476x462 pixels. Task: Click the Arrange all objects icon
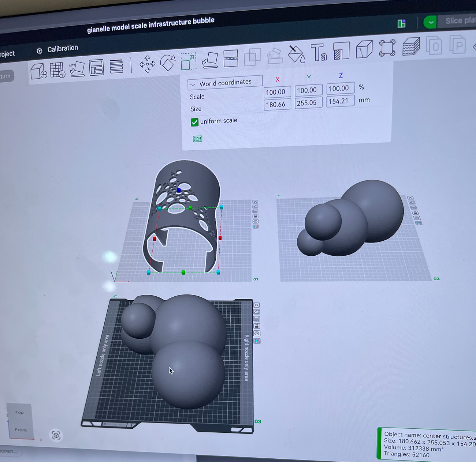tap(96, 67)
